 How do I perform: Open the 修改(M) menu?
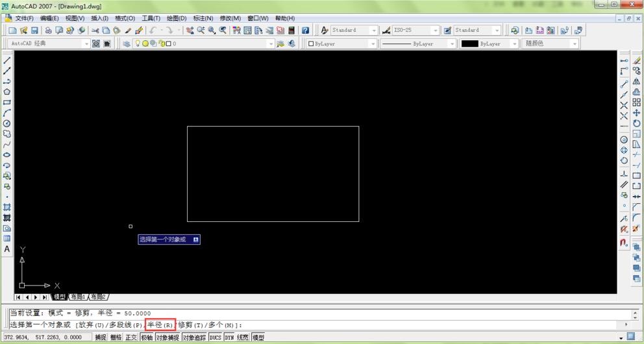click(x=230, y=18)
